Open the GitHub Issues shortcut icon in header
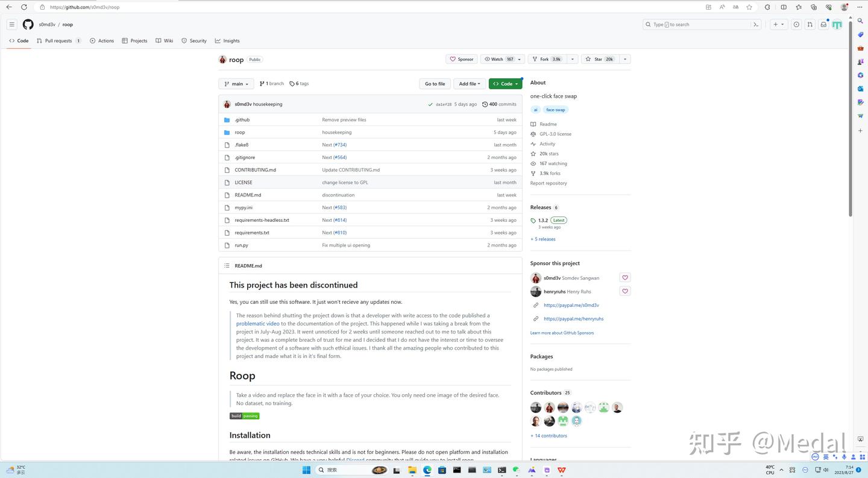Screen dimensions: 868x478 tap(796, 25)
